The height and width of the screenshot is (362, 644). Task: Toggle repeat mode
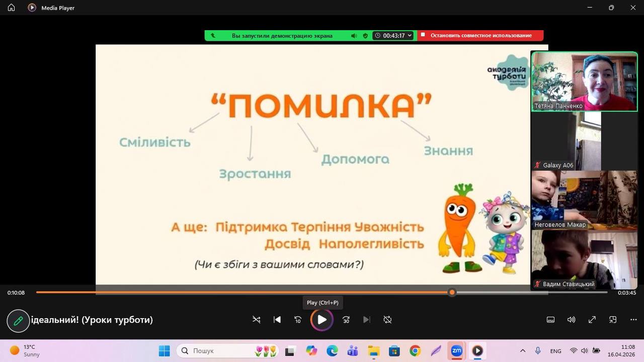(x=387, y=320)
